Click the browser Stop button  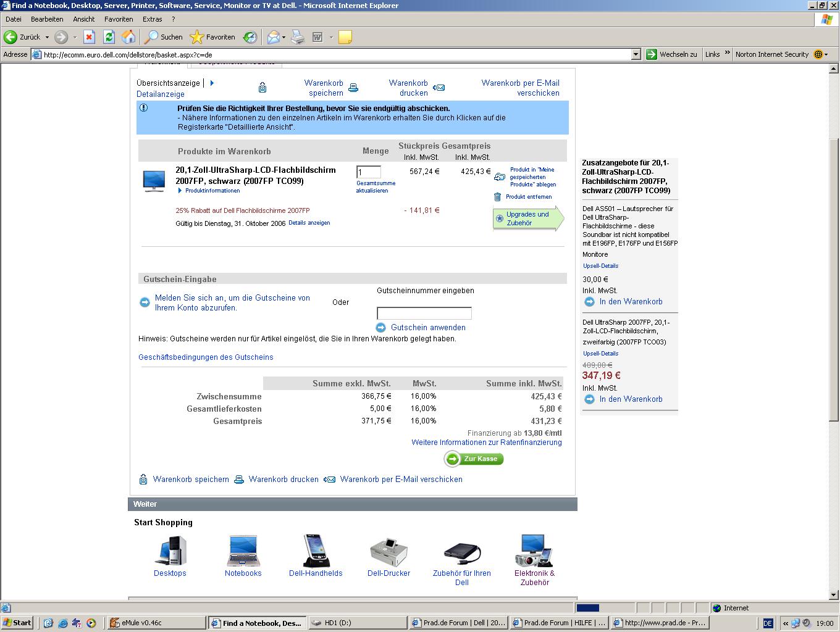89,37
